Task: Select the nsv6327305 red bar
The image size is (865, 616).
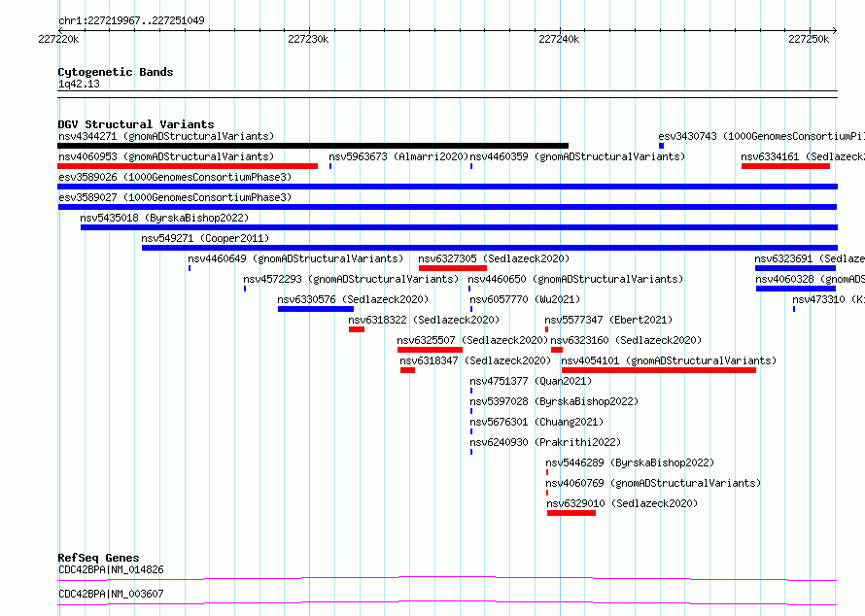Action: click(x=453, y=268)
